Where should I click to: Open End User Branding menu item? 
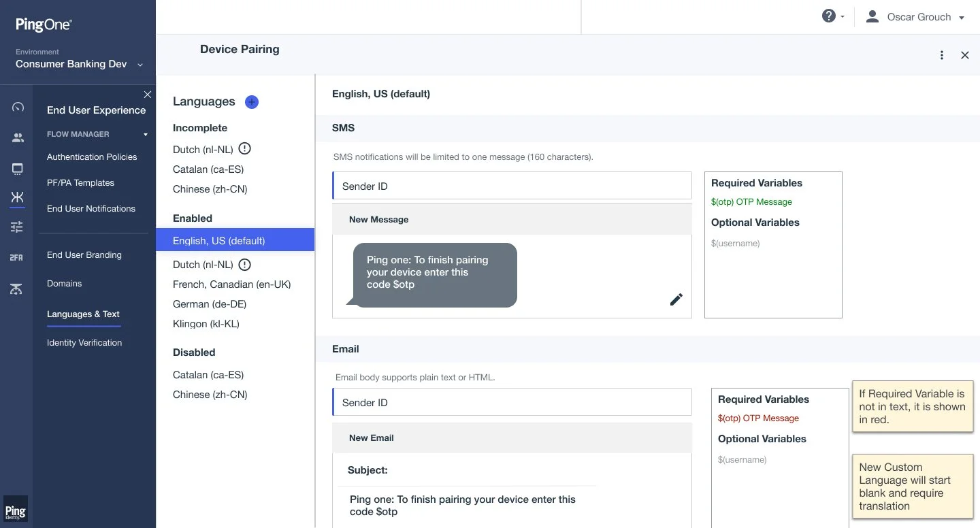(x=84, y=255)
